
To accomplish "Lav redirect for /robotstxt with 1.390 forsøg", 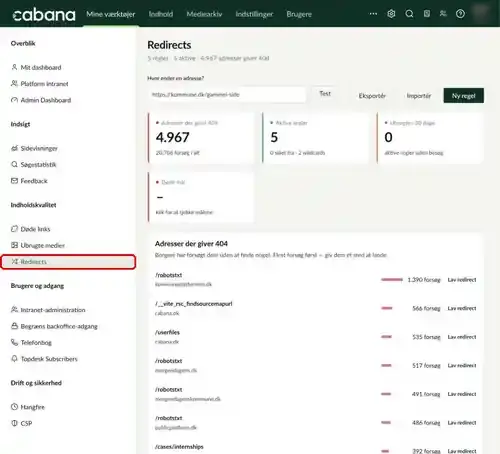I will [x=462, y=280].
